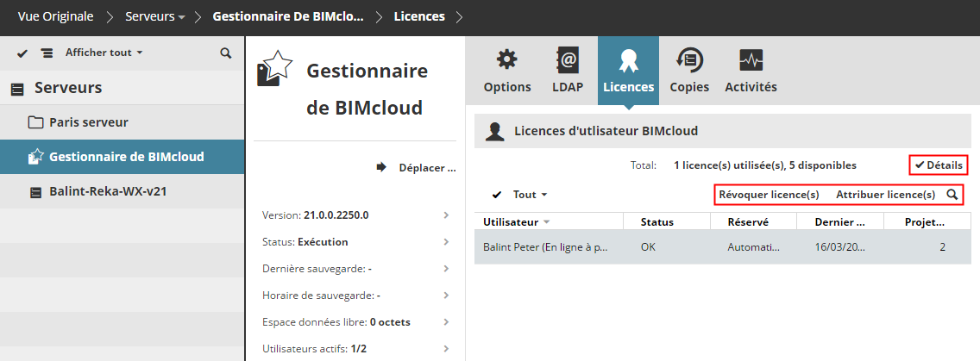This screenshot has height=361, width=980.
Task: Select Balint-Reka-WX-v21 in server tree
Action: [x=122, y=192]
